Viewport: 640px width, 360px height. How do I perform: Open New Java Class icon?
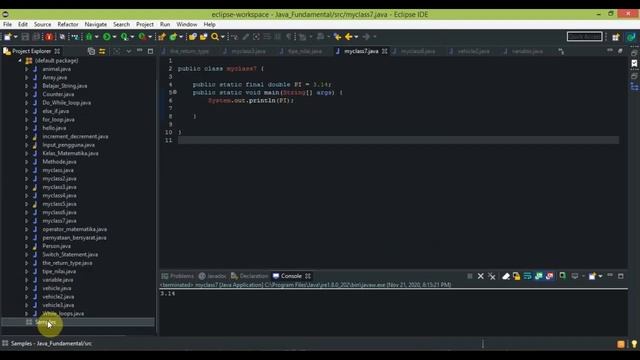click(x=173, y=37)
